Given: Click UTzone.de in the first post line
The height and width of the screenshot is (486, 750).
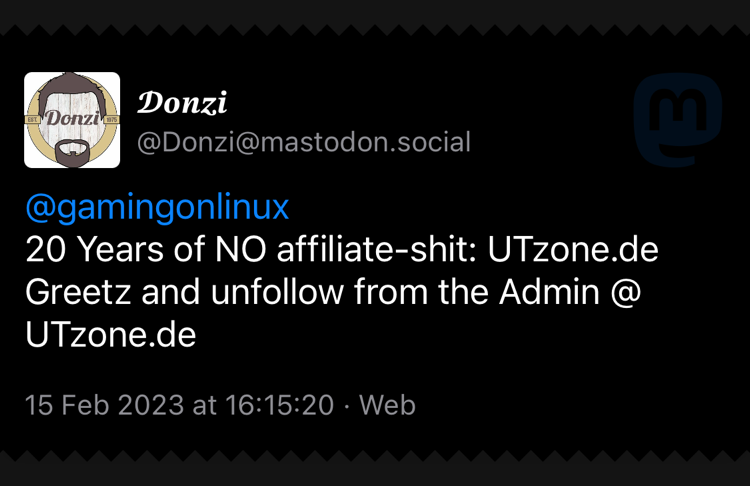Looking at the screenshot, I should coord(573,250).
